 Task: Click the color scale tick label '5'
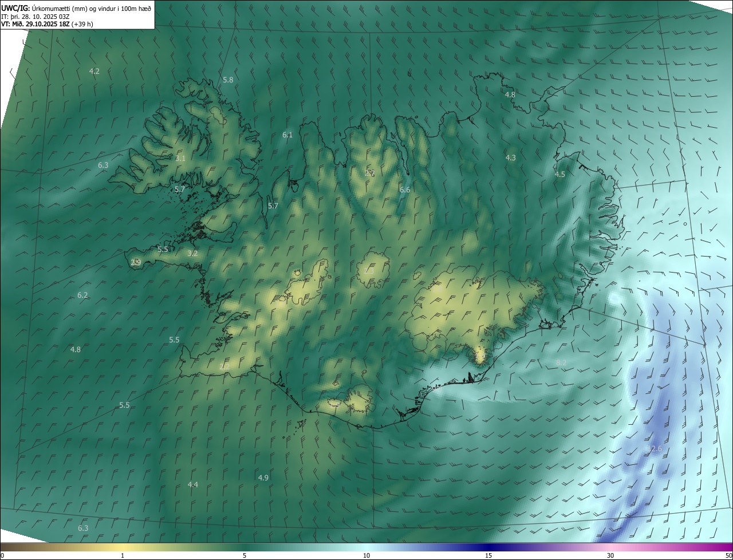pyautogui.click(x=245, y=556)
